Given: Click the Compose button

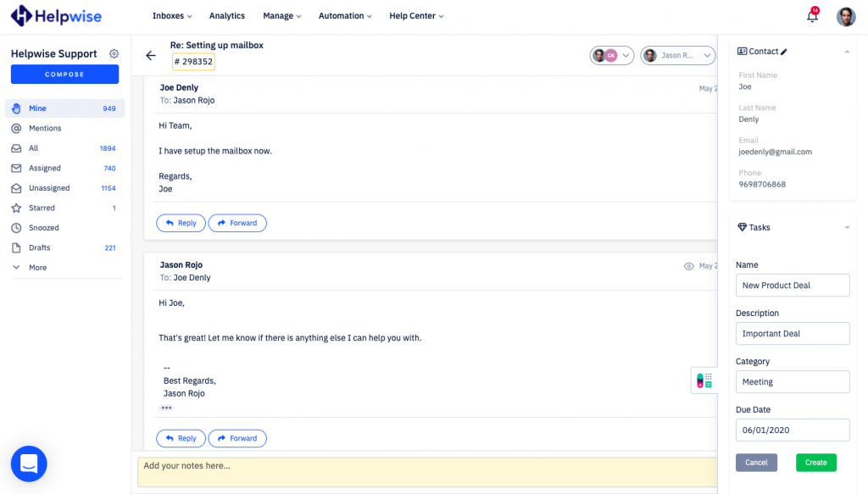Looking at the screenshot, I should pos(64,75).
